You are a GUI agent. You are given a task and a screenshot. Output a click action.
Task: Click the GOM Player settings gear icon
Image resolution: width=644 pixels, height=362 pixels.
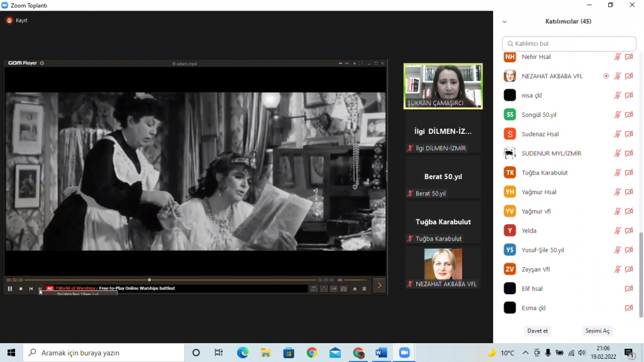pyautogui.click(x=42, y=63)
